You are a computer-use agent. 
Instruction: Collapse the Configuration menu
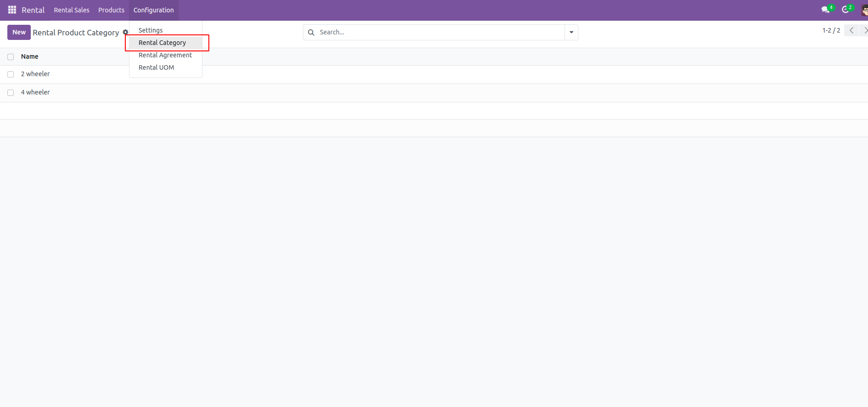[154, 10]
